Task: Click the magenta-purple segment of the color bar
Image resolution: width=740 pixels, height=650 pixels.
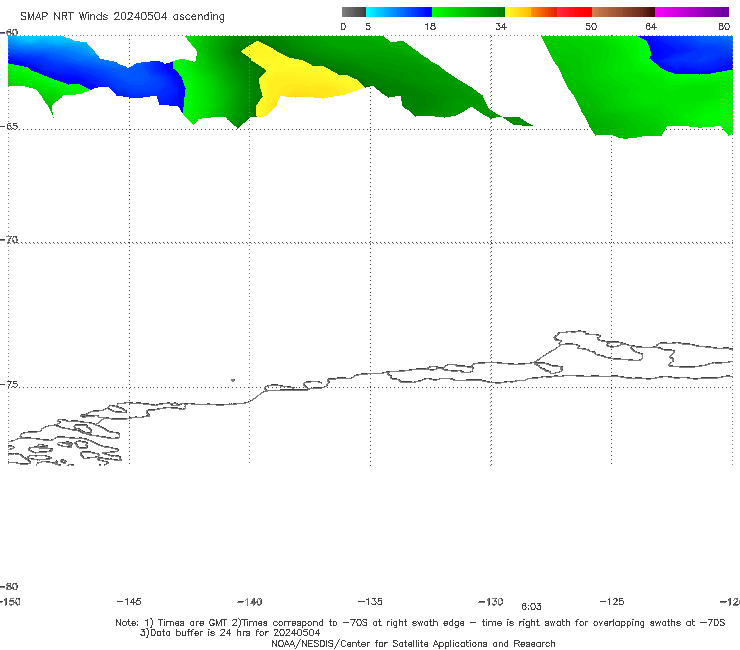Action: 691,12
